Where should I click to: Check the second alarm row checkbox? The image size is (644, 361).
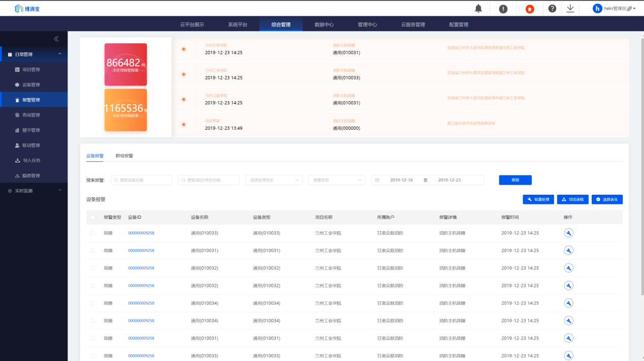point(92,251)
